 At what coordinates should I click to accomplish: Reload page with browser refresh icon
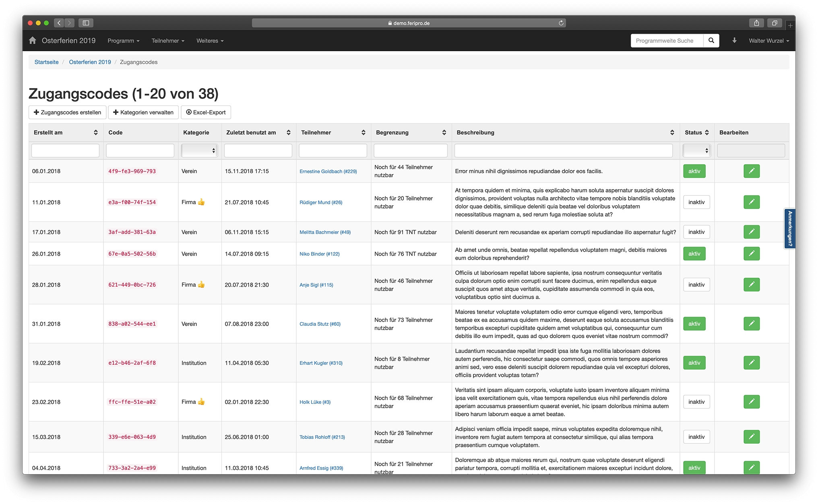[x=561, y=23]
